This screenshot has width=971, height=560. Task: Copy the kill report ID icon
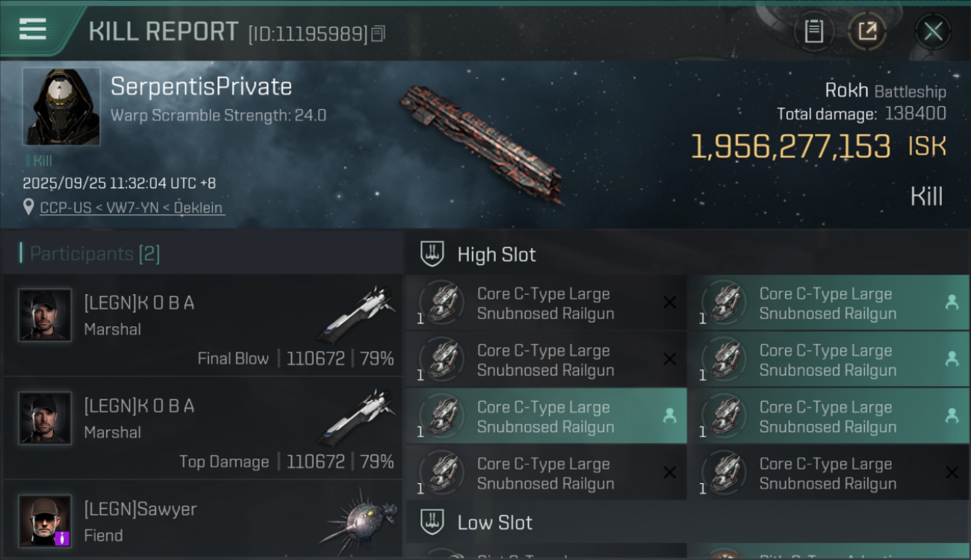(378, 34)
